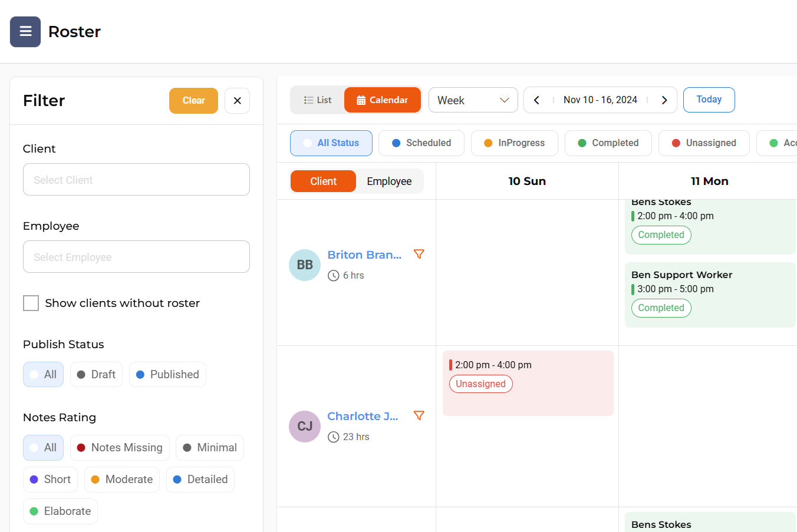
Task: Click filter icon beside Briton Bran...
Action: point(419,255)
